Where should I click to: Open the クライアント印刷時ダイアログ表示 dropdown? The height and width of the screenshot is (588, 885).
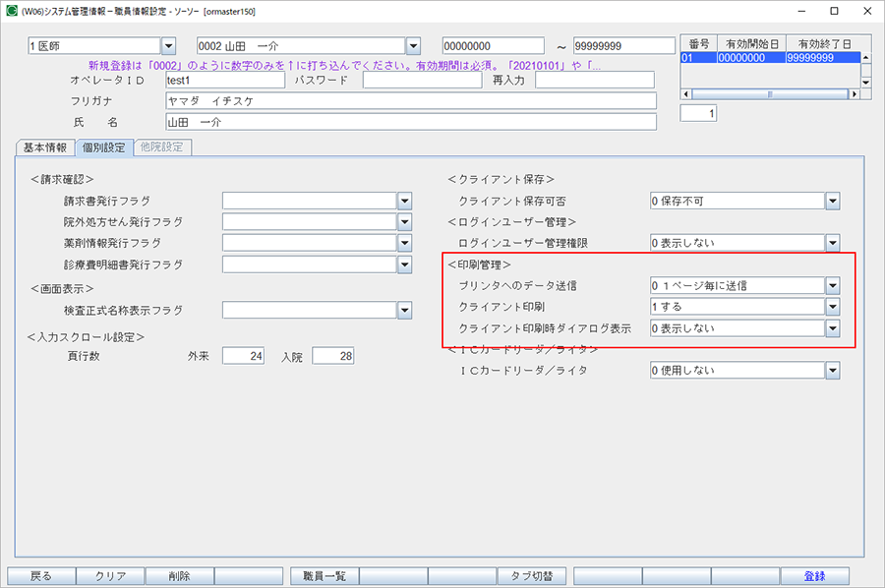[833, 327]
